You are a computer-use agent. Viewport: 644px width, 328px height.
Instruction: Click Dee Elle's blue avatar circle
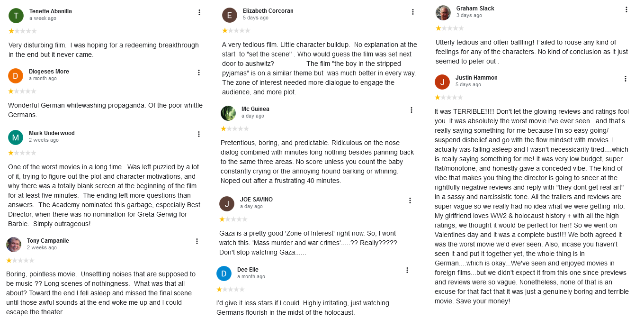[x=224, y=273]
